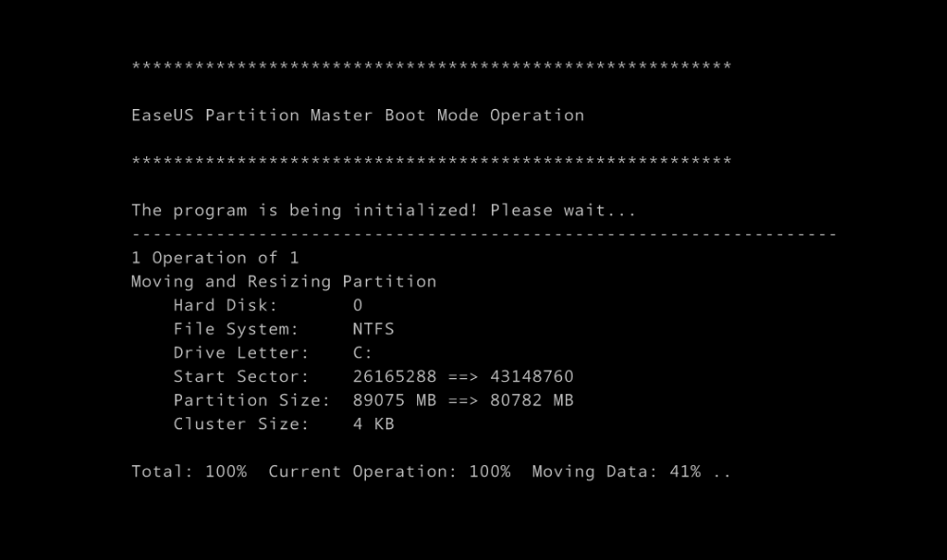Click the drive letter value 'C:'
This screenshot has width=947, height=560.
pyautogui.click(x=362, y=353)
